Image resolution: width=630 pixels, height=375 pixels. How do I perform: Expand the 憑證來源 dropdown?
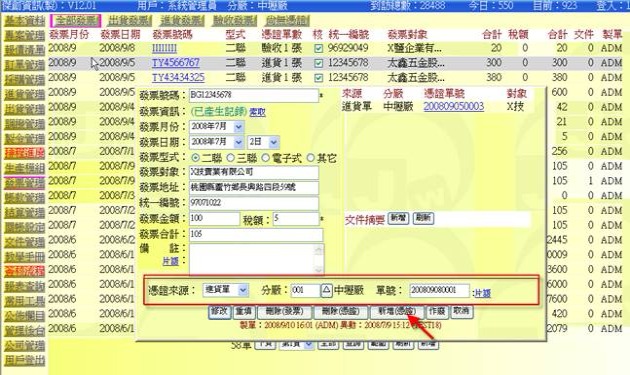pos(243,290)
